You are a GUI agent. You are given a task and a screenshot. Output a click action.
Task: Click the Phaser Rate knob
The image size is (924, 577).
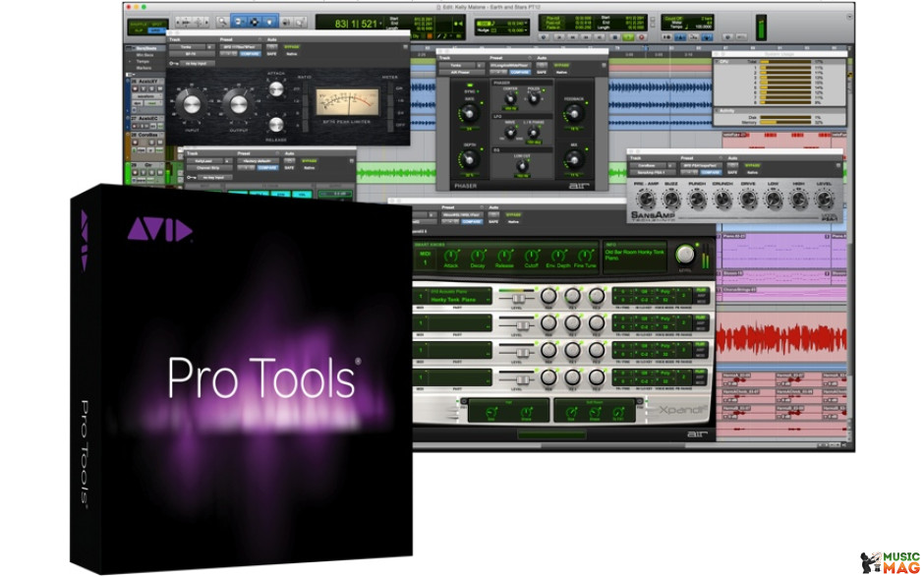click(469, 113)
